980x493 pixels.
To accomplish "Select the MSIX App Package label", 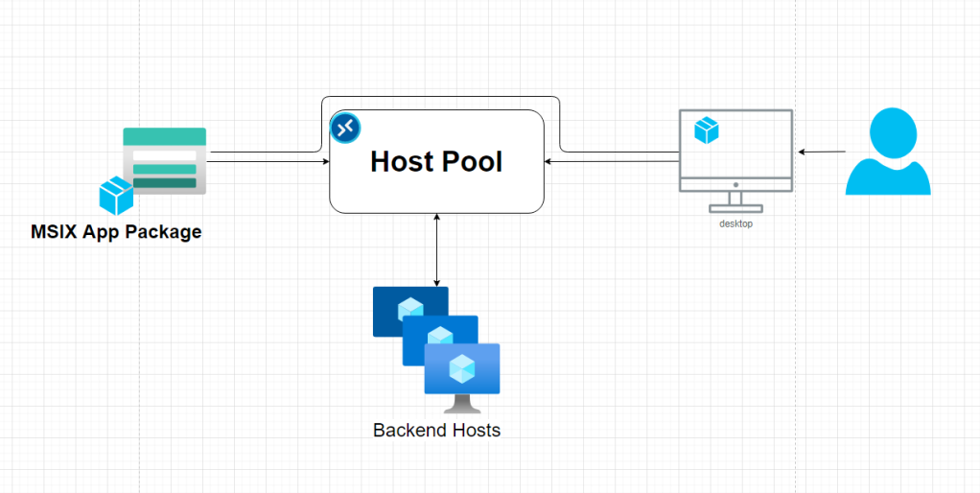I will coord(116,232).
